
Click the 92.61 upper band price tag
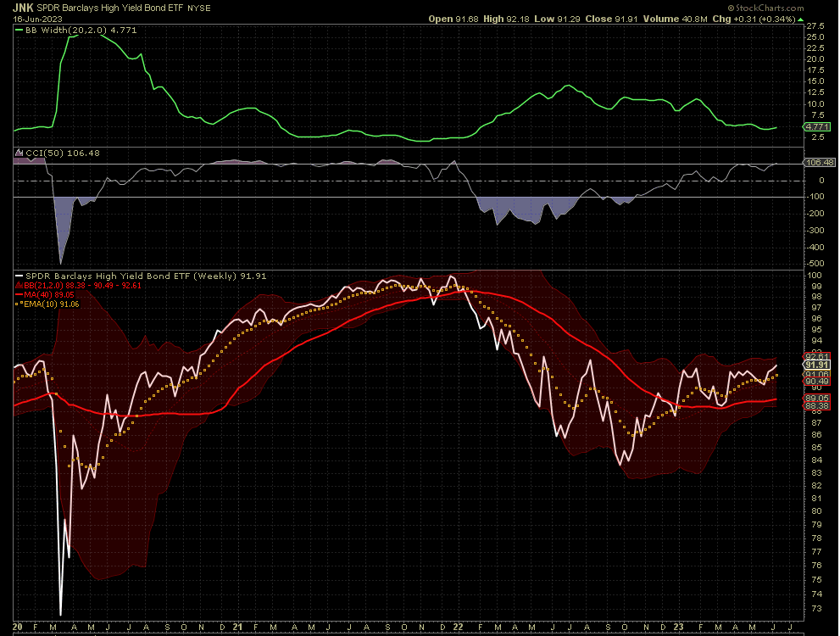pyautogui.click(x=816, y=356)
